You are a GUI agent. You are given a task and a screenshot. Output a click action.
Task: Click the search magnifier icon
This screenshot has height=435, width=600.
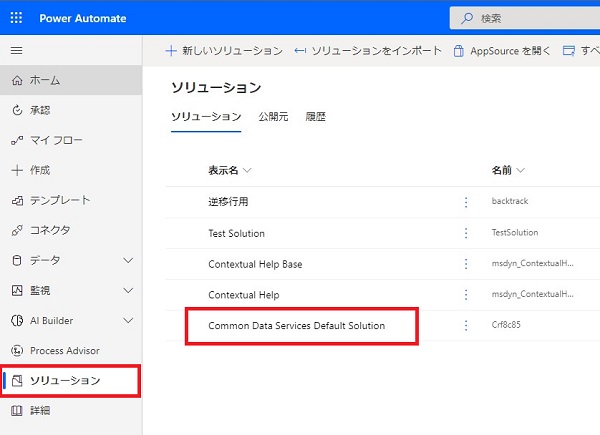tap(467, 18)
